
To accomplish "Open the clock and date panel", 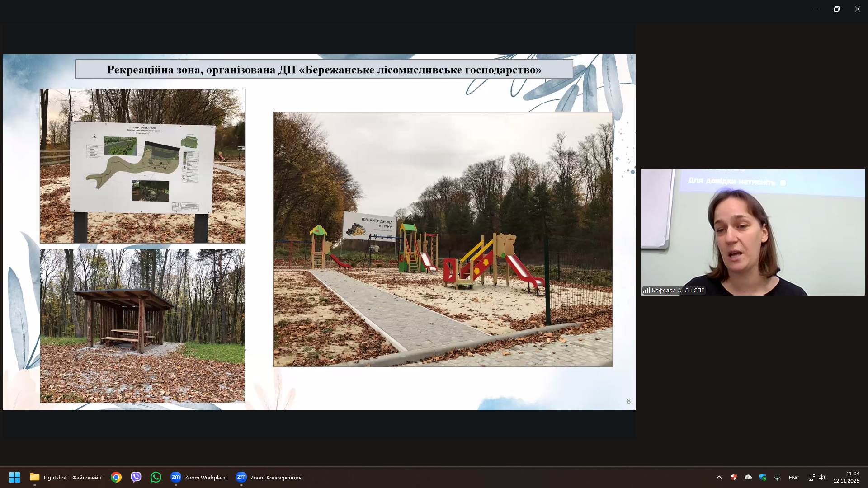I will click(x=846, y=477).
